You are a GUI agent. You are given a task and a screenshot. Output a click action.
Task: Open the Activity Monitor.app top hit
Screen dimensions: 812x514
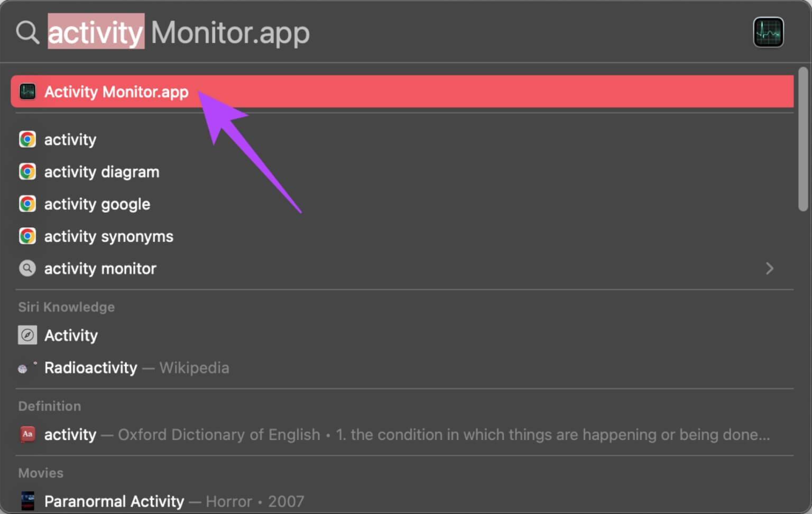116,92
